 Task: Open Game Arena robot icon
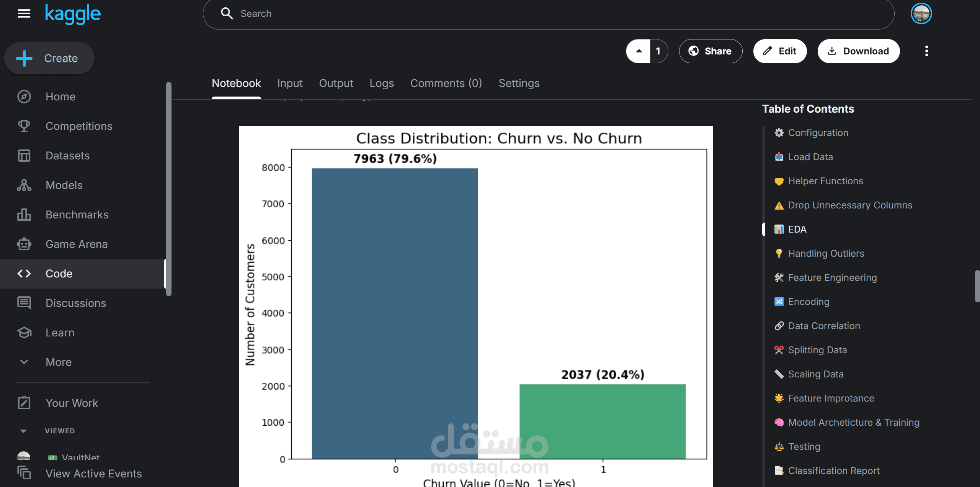point(24,244)
